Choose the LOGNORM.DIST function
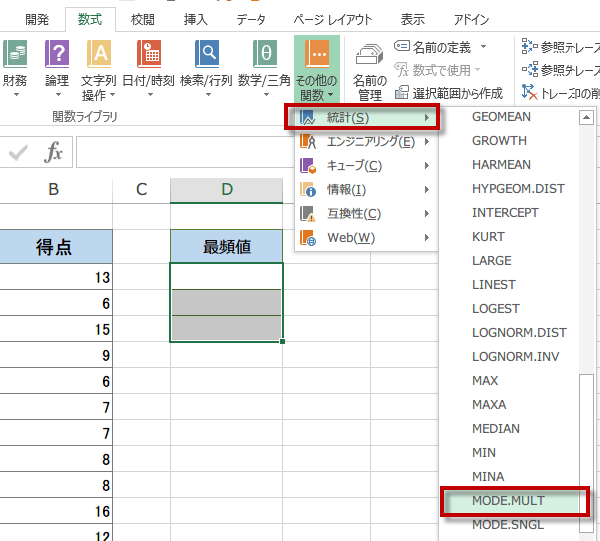 pyautogui.click(x=519, y=333)
